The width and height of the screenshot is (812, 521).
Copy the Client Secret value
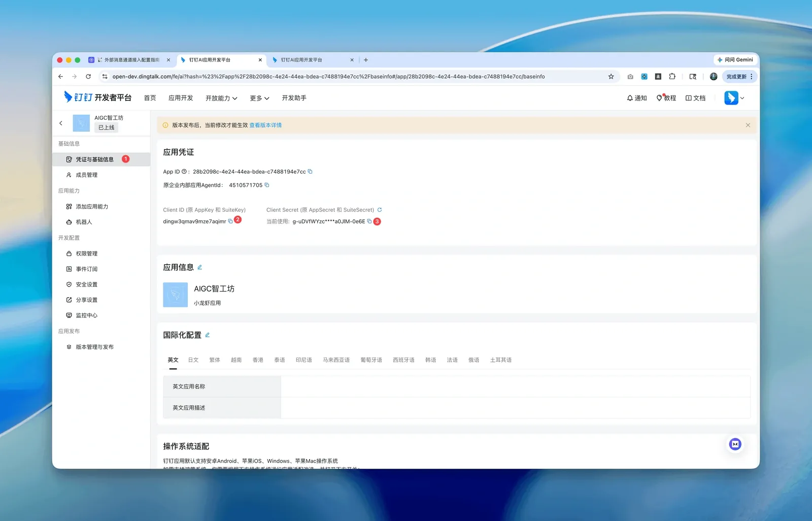[x=369, y=221]
